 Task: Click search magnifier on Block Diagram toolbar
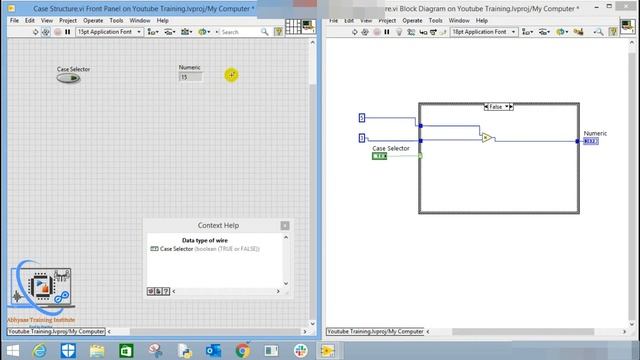[598, 32]
